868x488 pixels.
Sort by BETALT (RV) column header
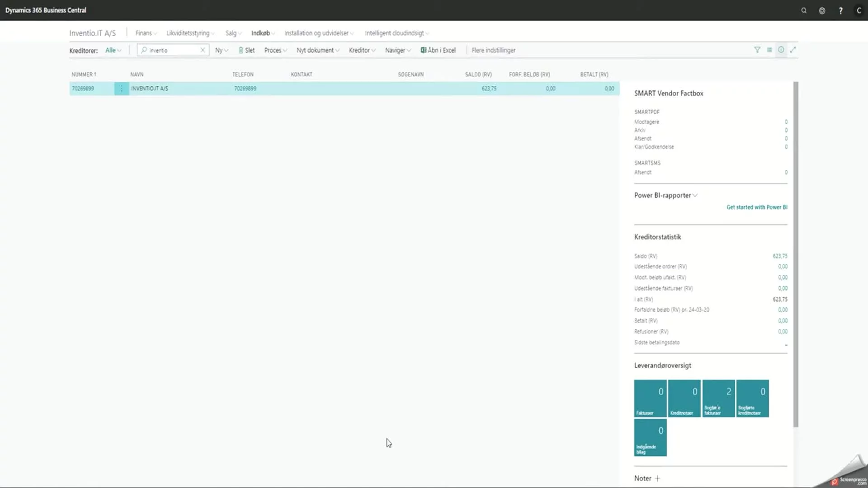[x=594, y=74]
